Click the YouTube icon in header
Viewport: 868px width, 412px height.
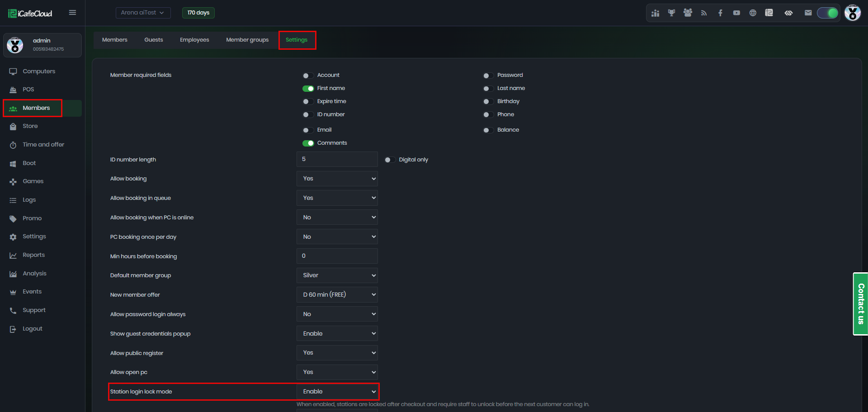tap(736, 13)
